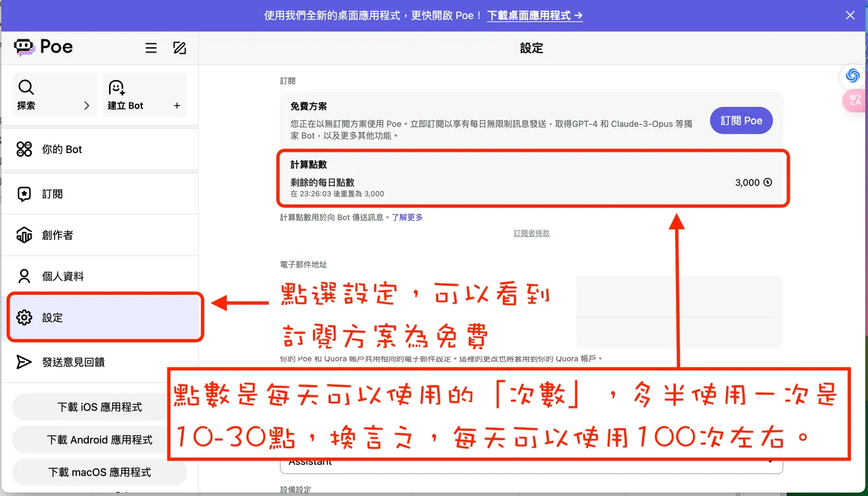This screenshot has height=496, width=868.
Task: Click the pink translate extension icon
Action: pos(854,100)
